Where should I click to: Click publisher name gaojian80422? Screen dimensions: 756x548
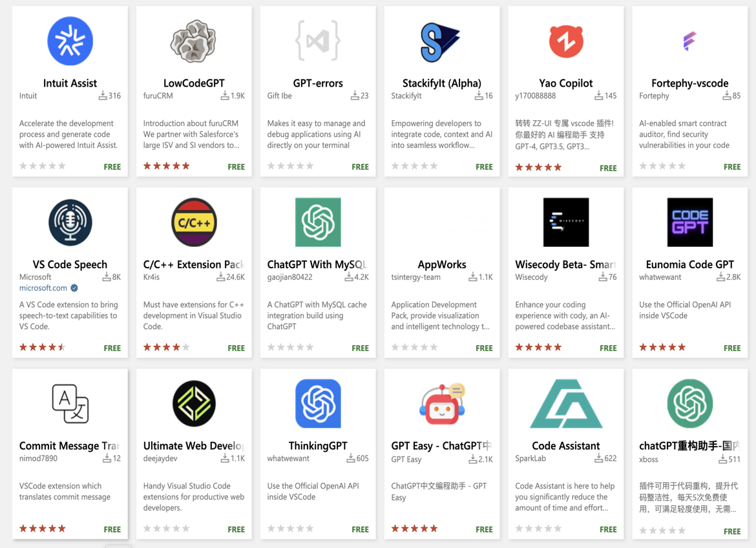[x=289, y=277]
